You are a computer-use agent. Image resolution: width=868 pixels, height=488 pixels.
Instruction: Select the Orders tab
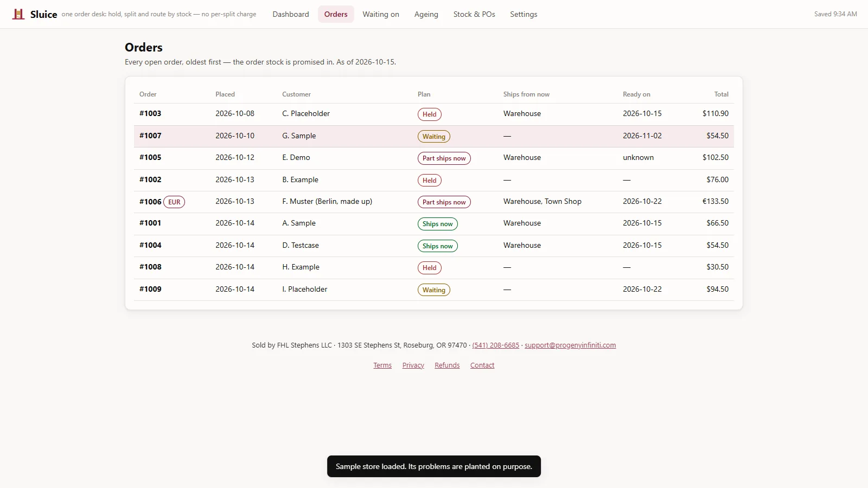[336, 14]
